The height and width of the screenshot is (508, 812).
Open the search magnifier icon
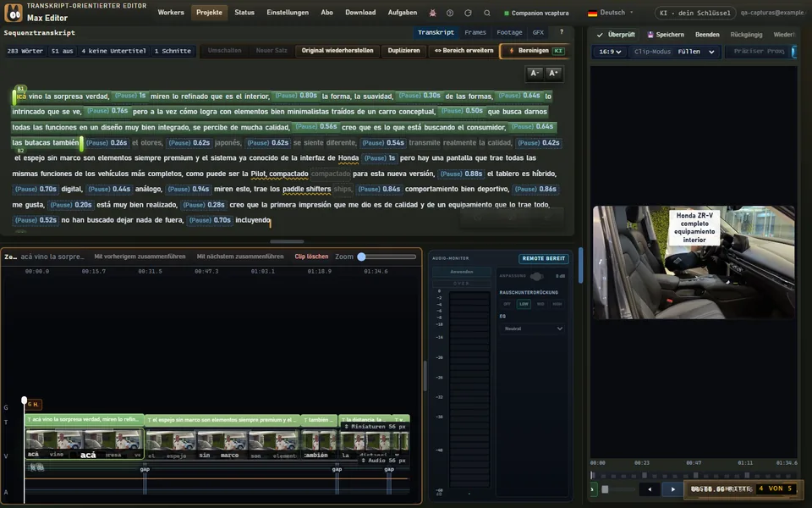point(487,13)
